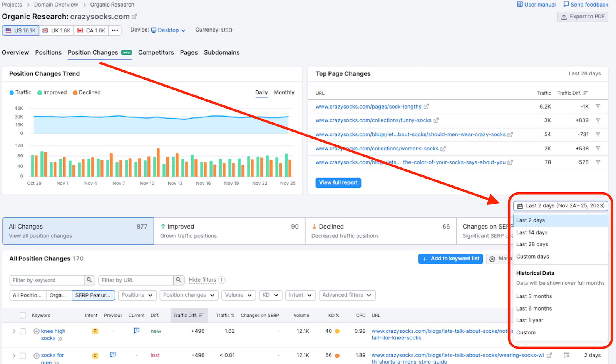616x364 pixels.
Task: Expand the knee high socks row
Action: coord(14,331)
